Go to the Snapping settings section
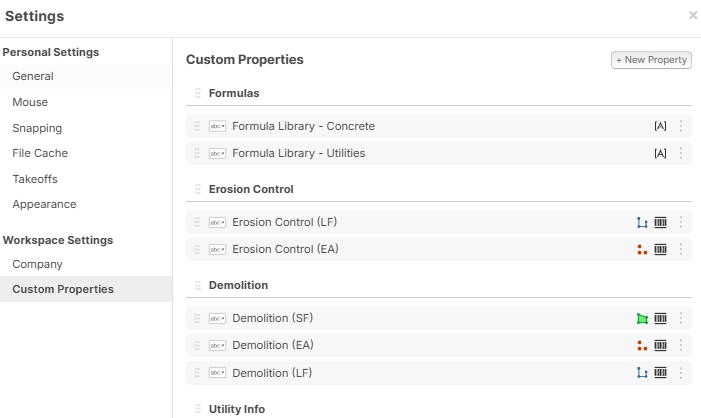The image size is (701, 418). [37, 128]
